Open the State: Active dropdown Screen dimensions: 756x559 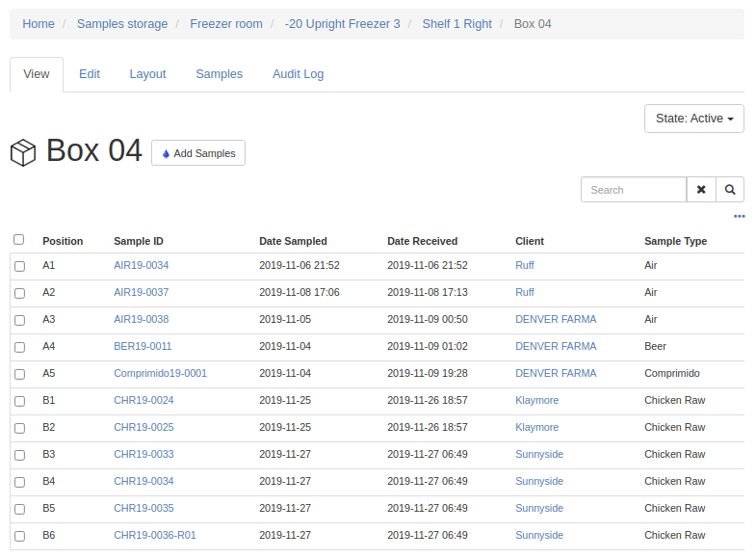[x=693, y=119]
